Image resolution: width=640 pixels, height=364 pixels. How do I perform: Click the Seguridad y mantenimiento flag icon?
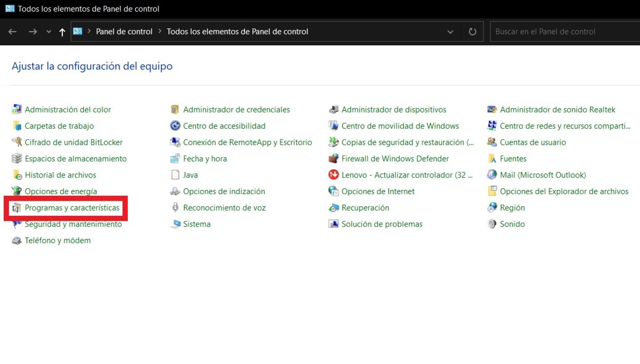17,224
